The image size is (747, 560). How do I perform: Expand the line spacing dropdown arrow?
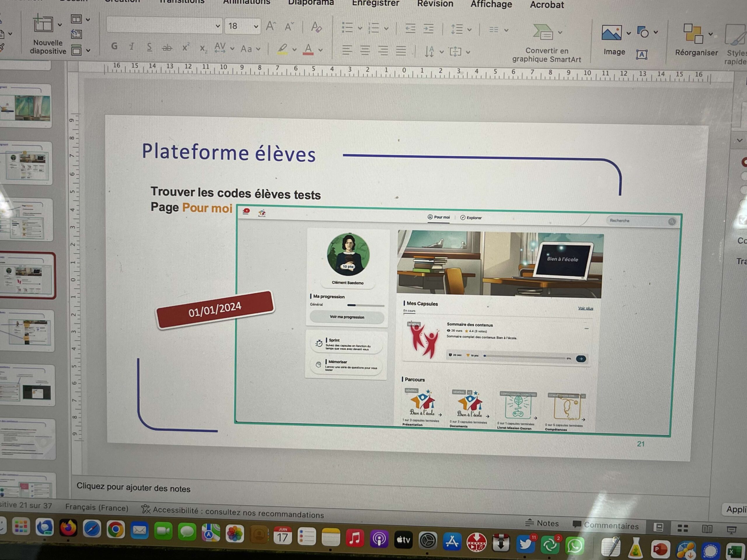tap(470, 30)
